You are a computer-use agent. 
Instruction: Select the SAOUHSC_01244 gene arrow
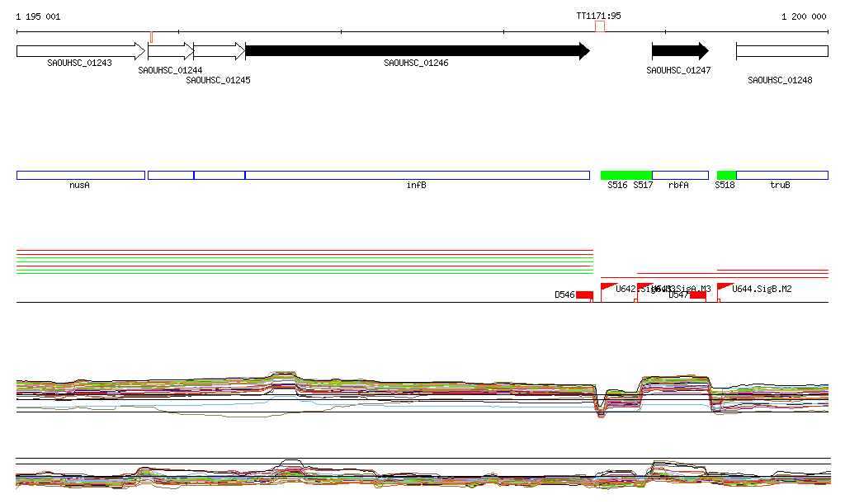170,51
